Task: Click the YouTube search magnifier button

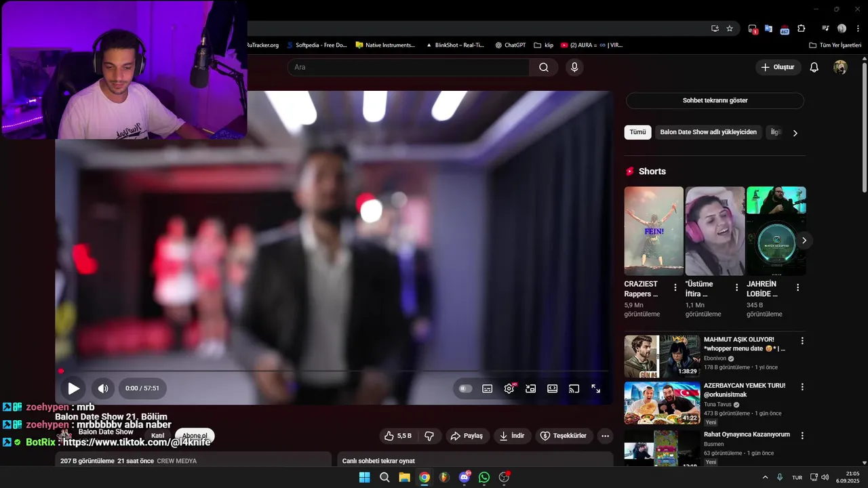Action: pos(544,67)
